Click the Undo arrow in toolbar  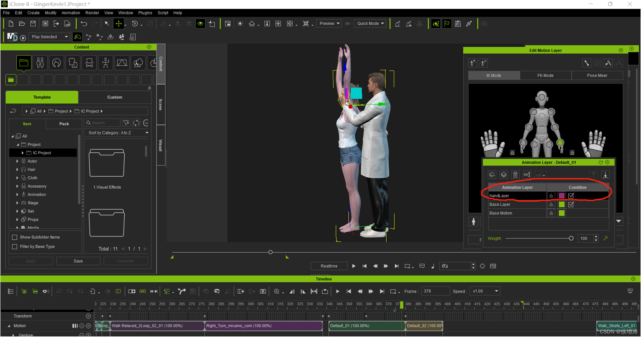click(84, 24)
